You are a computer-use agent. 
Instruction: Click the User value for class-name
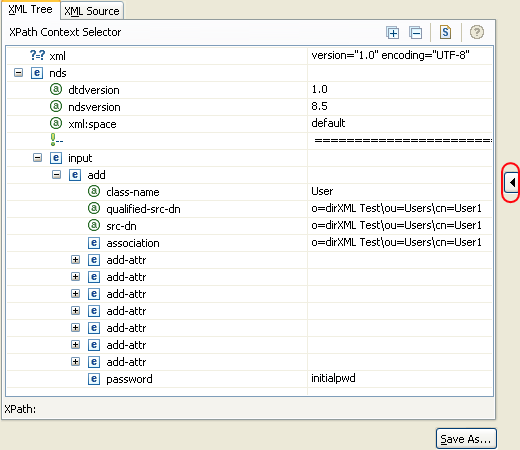(322, 191)
